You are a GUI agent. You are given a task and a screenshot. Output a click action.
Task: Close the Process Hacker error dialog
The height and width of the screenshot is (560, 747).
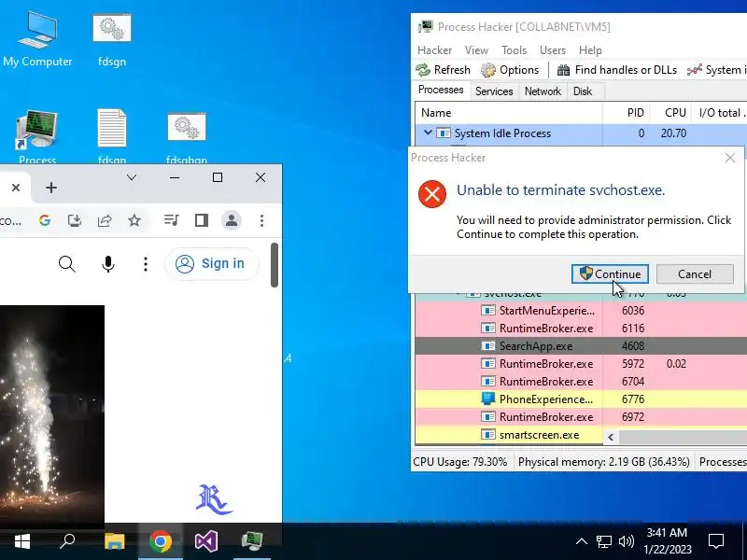pos(729,158)
